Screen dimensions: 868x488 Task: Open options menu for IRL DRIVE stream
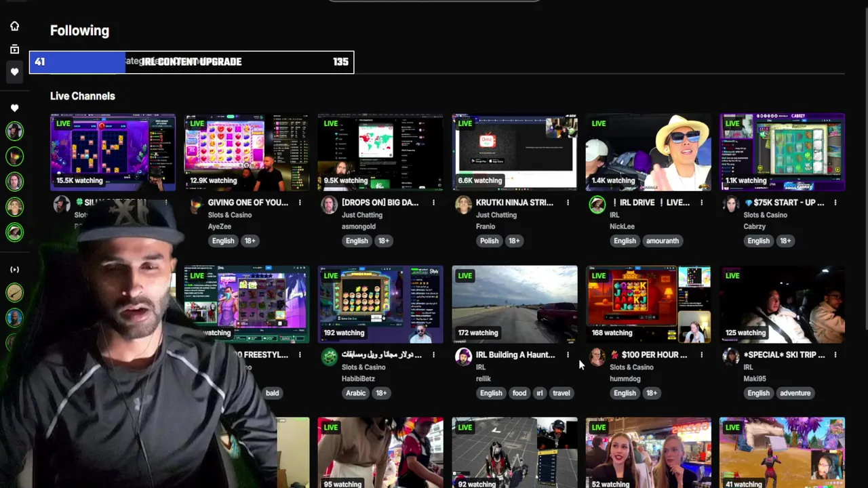[x=701, y=203]
